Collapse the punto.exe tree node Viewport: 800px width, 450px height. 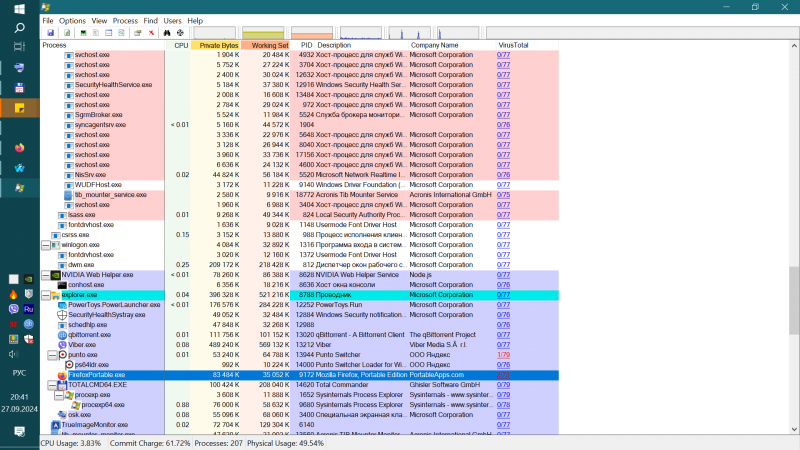[53, 355]
